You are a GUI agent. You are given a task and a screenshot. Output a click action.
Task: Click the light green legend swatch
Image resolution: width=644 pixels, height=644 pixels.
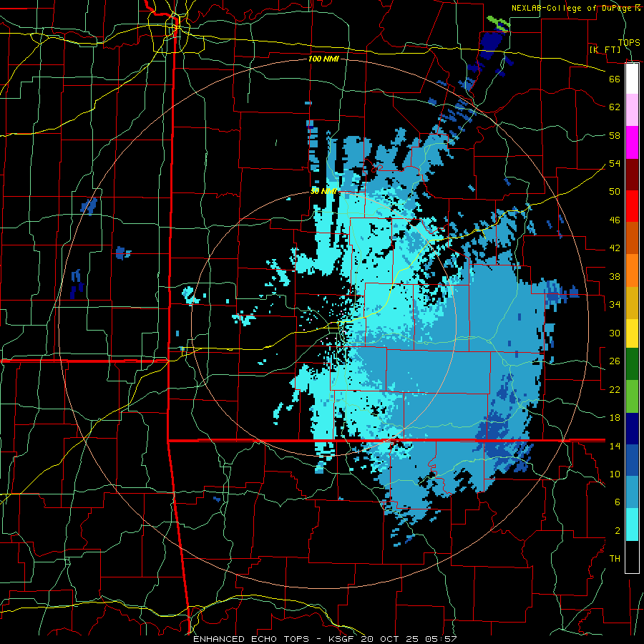[x=632, y=396]
